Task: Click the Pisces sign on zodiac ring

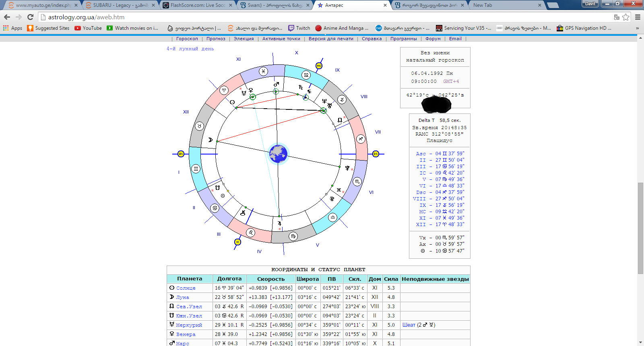Action: (x=263, y=72)
